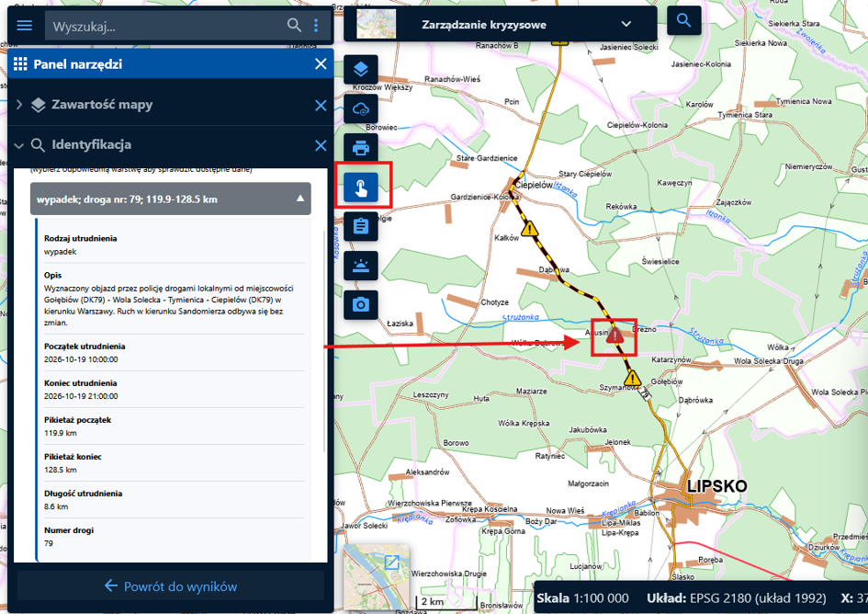Click the Koniec utrudnienia date 2026-10-19 21:00:00

[81, 396]
